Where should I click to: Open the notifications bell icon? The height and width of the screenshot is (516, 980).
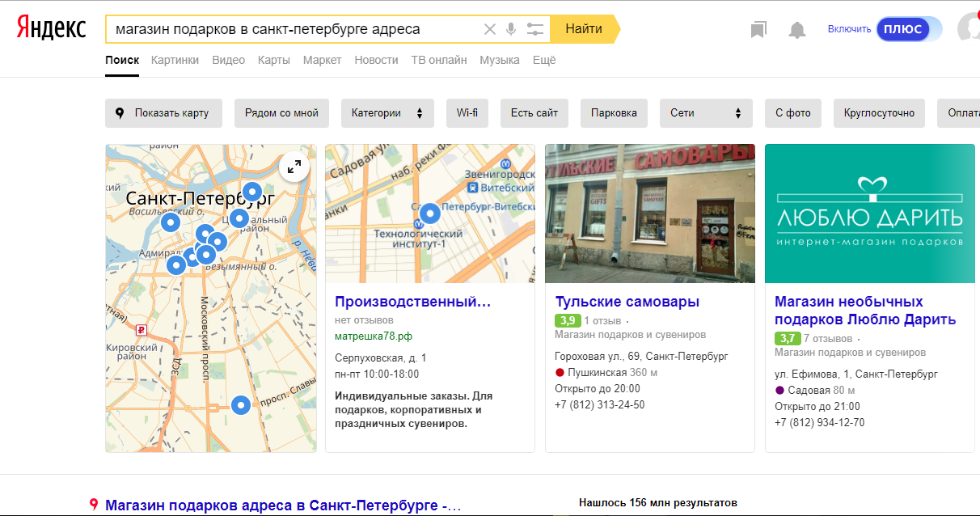pos(797,30)
